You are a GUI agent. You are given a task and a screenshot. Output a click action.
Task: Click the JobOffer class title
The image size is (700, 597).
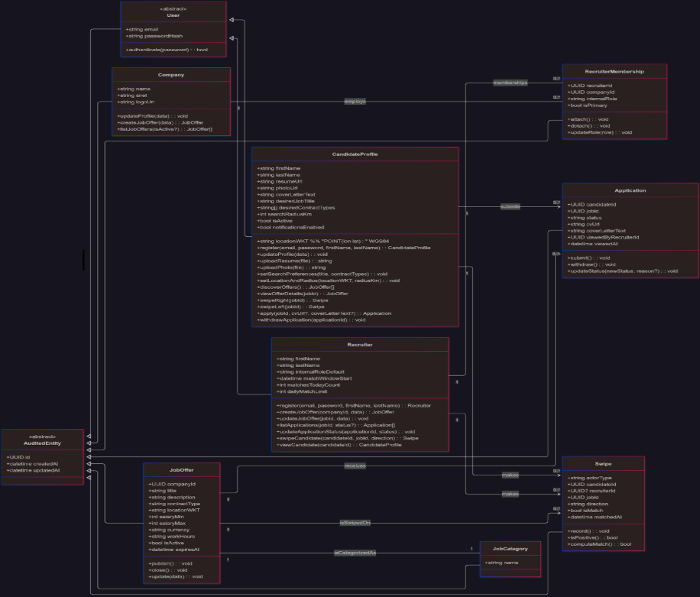pos(181,469)
